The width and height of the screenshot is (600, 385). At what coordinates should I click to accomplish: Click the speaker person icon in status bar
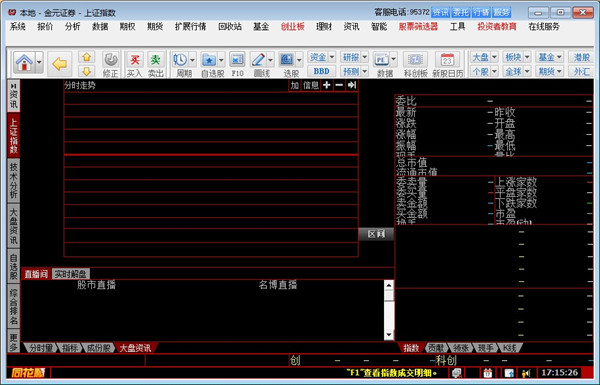[526, 372]
